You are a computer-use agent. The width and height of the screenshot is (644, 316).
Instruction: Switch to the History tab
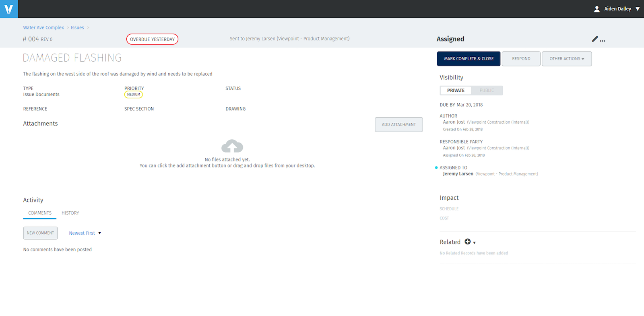pyautogui.click(x=70, y=213)
